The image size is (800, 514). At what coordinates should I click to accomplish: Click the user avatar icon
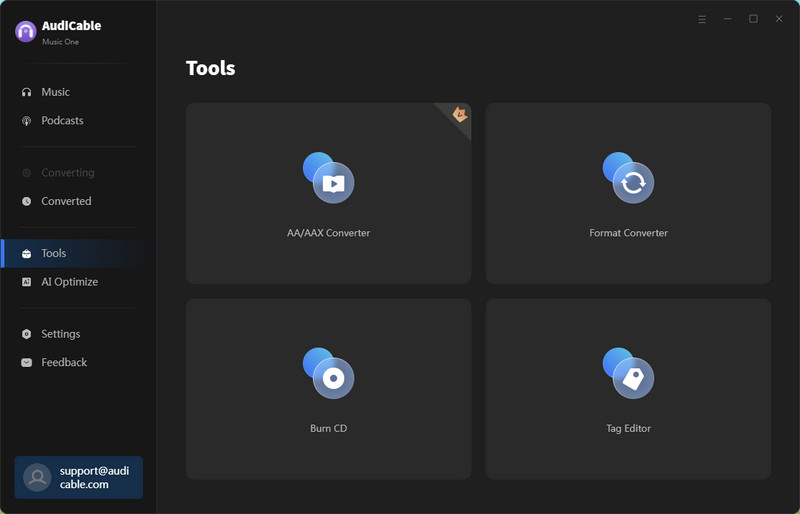click(37, 477)
